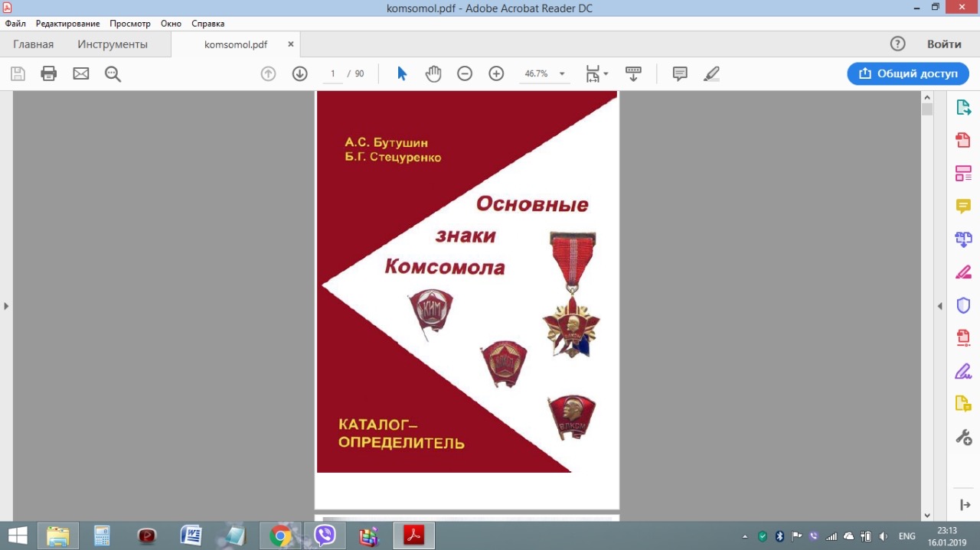Open the Windows Start menu
This screenshot has width=980, height=550.
coord(18,535)
